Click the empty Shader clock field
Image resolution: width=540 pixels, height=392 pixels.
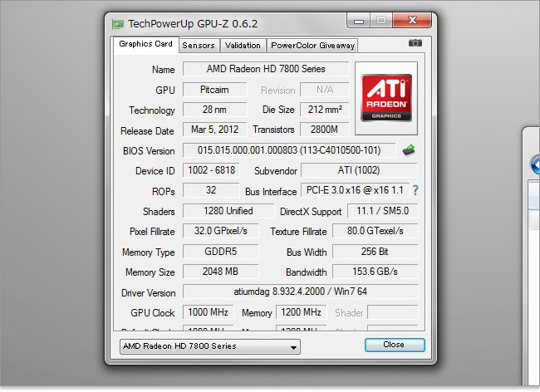(393, 311)
